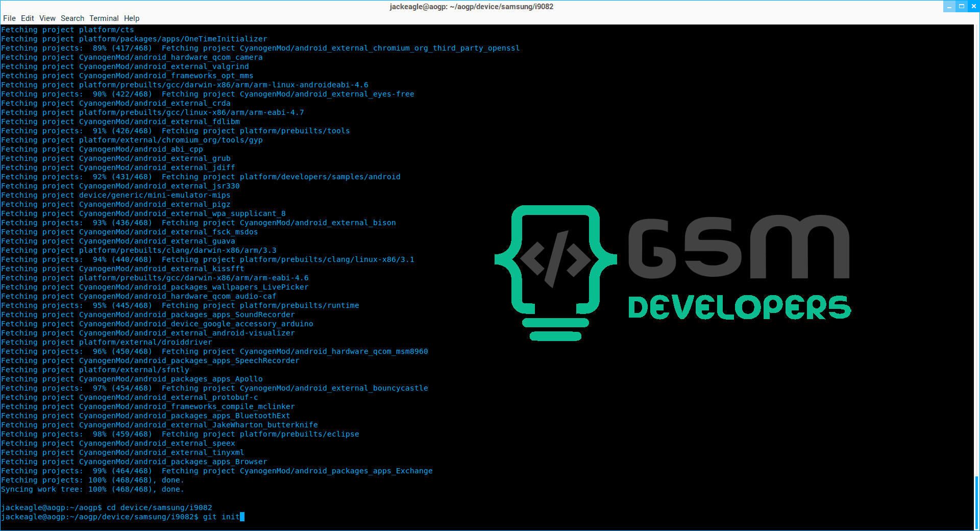Click the android_external_pigz line
The width and height of the screenshot is (980, 531).
pyautogui.click(x=116, y=204)
